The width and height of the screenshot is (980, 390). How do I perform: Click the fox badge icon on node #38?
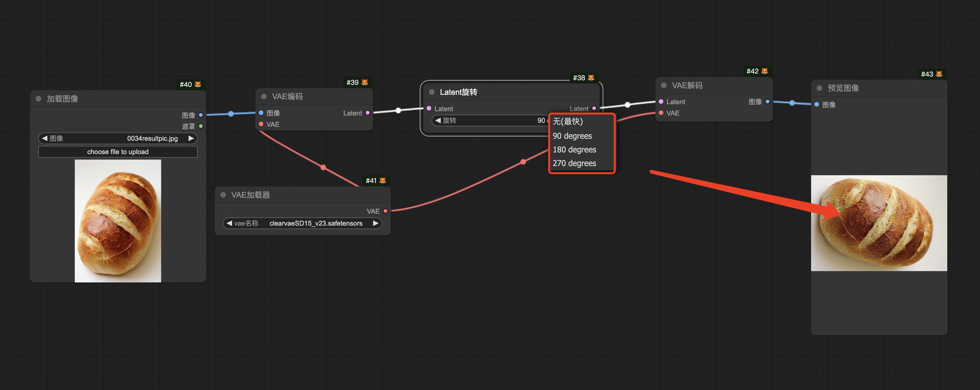591,78
